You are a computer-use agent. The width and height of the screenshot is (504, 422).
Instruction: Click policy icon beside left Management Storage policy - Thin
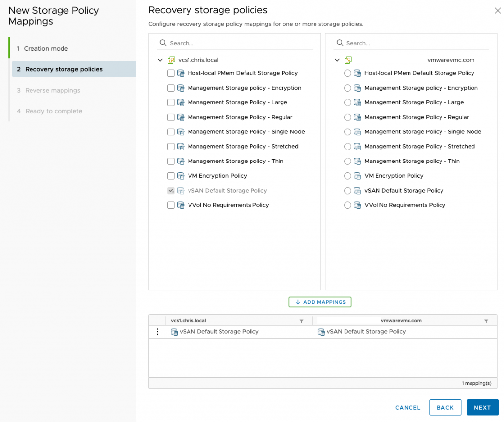181,161
